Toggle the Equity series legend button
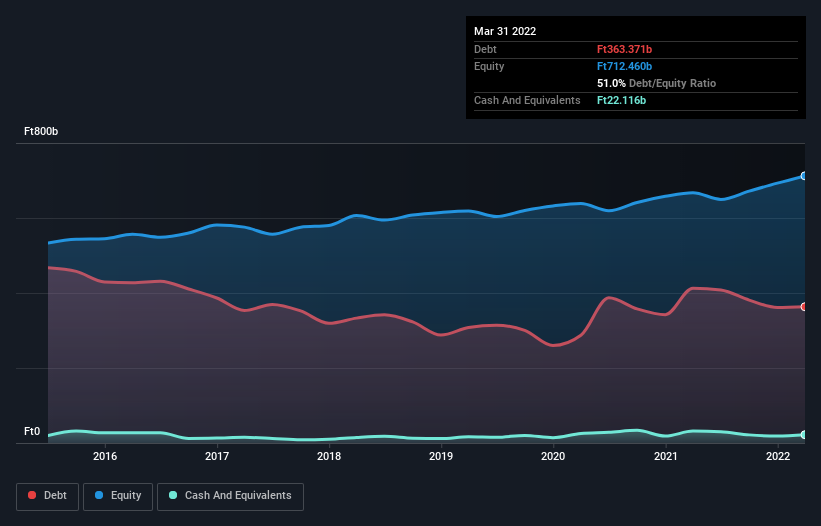The image size is (821, 526). tap(118, 496)
